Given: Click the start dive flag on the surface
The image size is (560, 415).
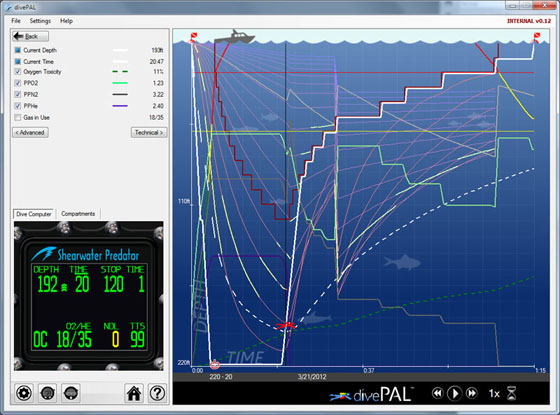Looking at the screenshot, I should (x=193, y=37).
